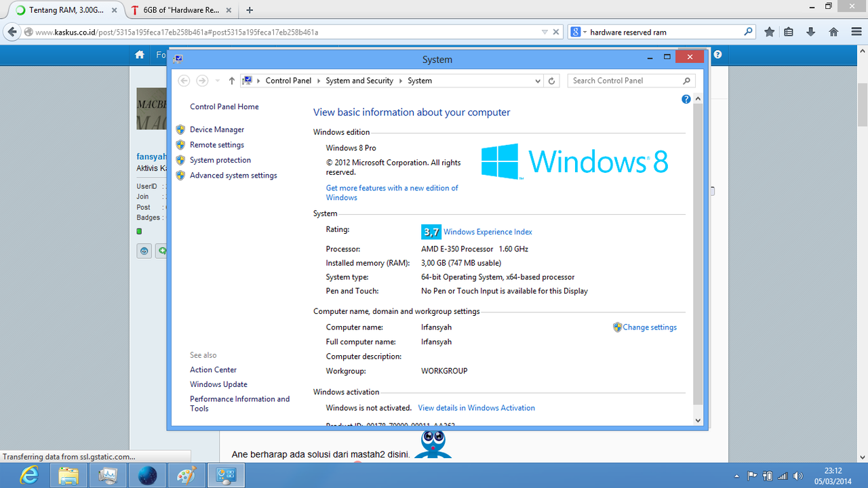Click the browser back button
868x488 pixels.
pos(12,32)
